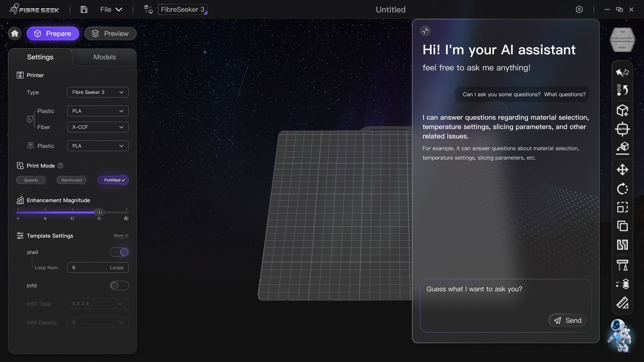Select the Speedy print mode

tap(31, 180)
